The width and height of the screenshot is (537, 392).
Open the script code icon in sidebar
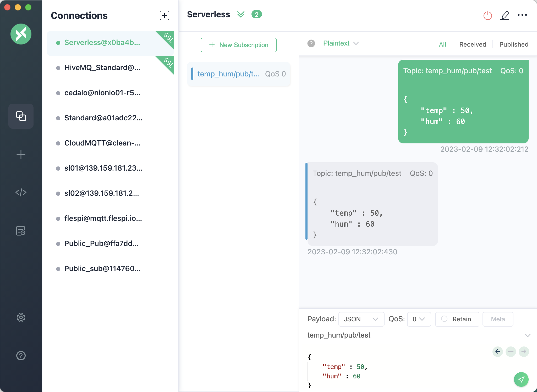coord(21,192)
